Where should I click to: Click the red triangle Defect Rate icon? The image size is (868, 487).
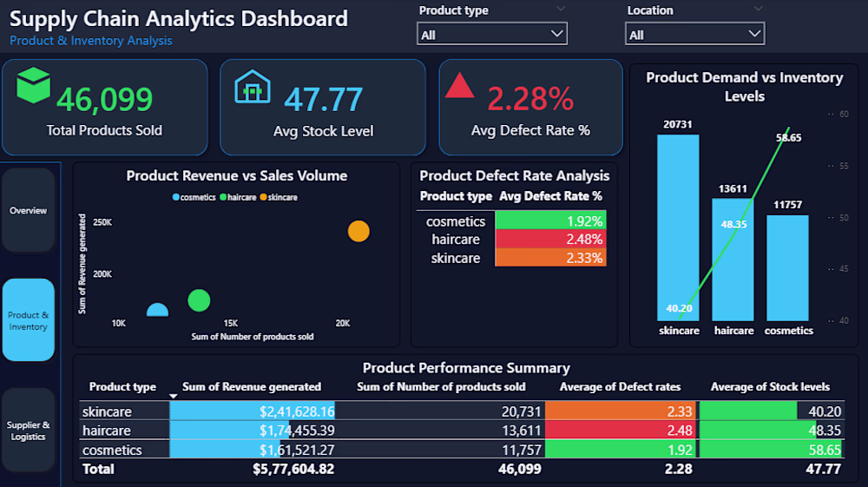(x=459, y=85)
